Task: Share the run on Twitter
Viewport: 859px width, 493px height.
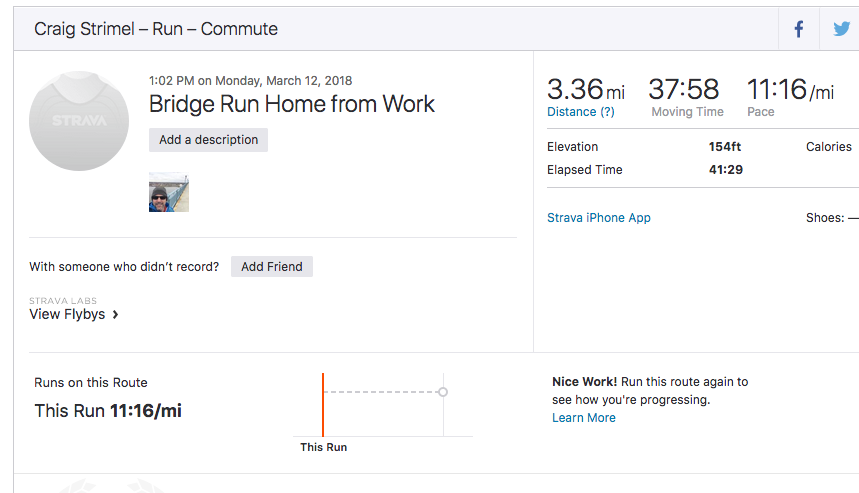Action: pyautogui.click(x=841, y=29)
